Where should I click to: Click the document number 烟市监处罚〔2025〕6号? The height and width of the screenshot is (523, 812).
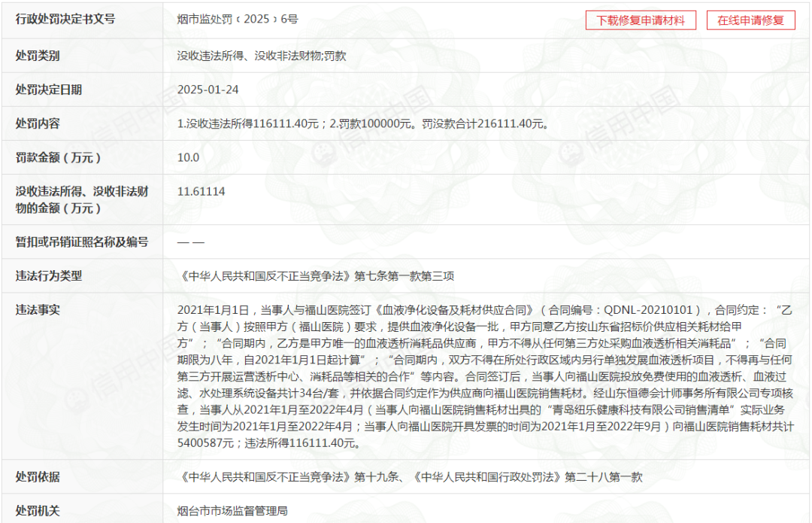pos(238,19)
